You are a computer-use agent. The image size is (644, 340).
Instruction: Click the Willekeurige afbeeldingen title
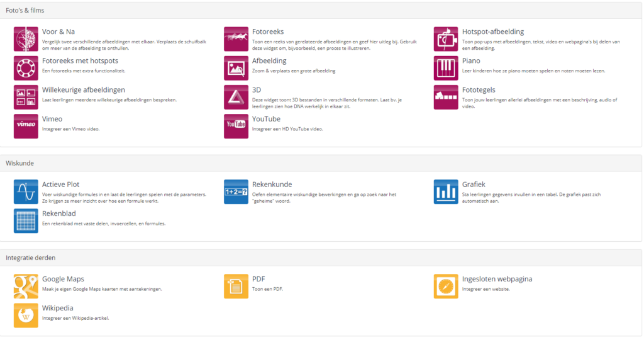tap(83, 90)
